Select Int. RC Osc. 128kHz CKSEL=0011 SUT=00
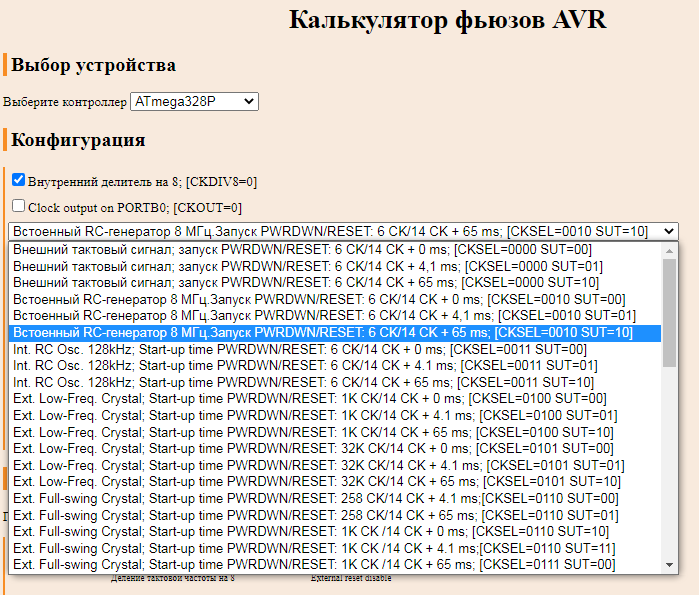699x595 pixels. [335, 349]
